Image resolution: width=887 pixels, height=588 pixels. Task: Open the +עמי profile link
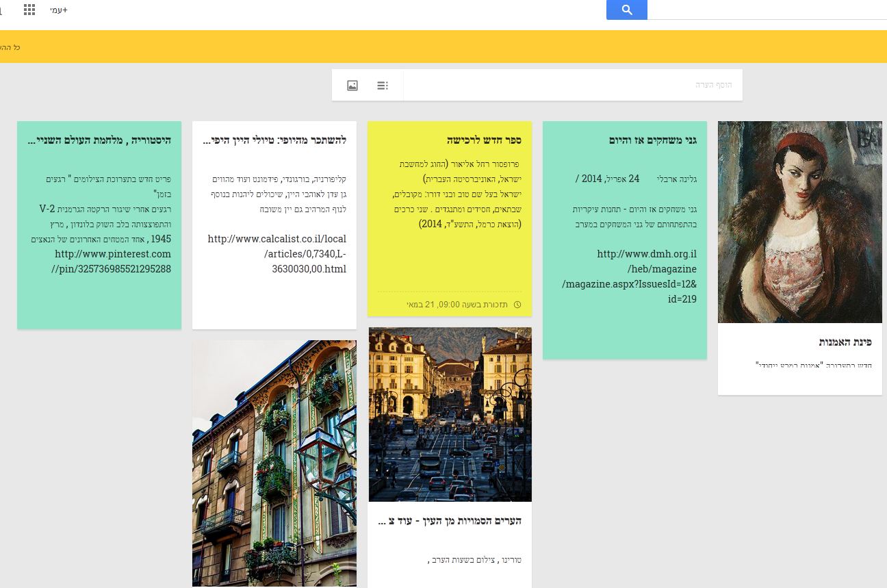(59, 10)
